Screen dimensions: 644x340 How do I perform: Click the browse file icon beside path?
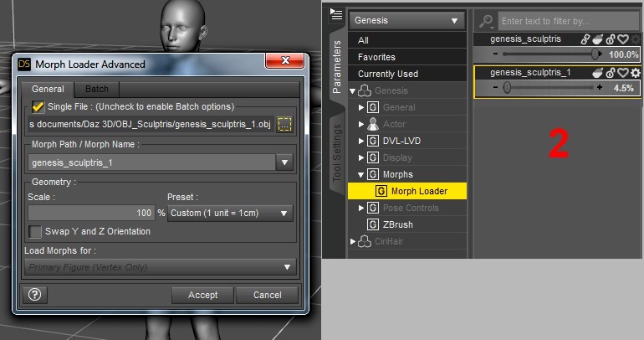pyautogui.click(x=284, y=124)
